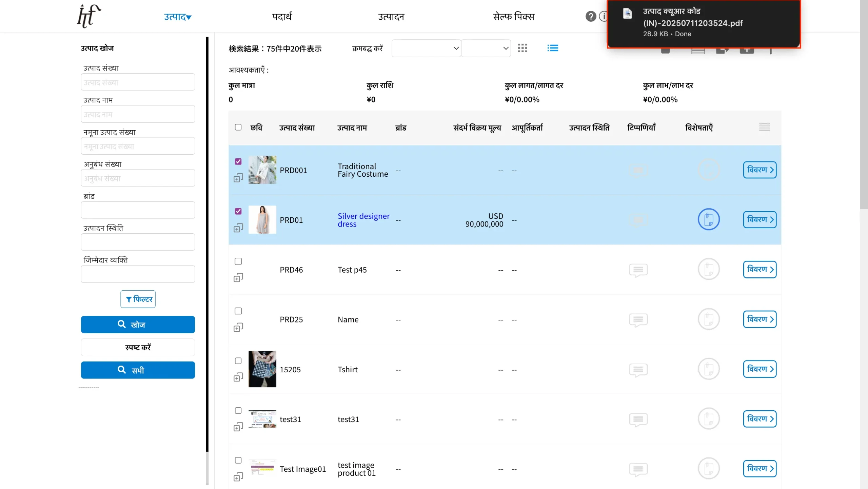Toggle the select-all header checkbox
868x489 pixels.
coord(238,127)
